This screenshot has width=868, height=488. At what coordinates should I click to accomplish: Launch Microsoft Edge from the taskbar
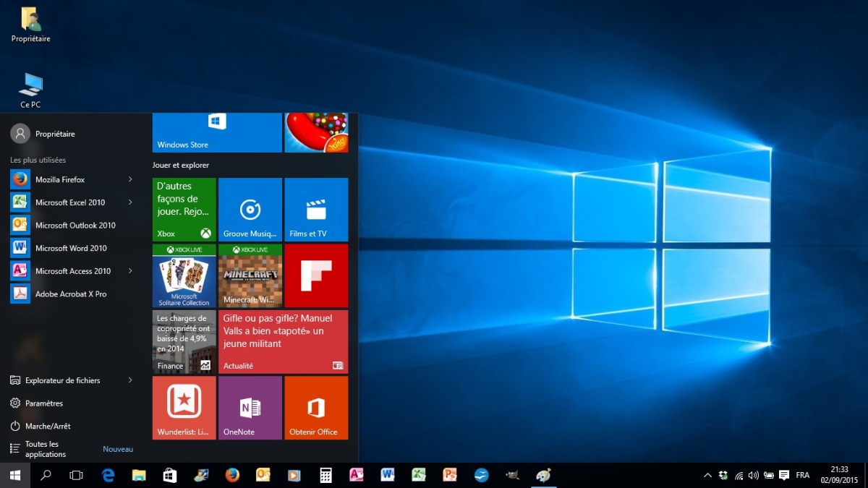[109, 475]
